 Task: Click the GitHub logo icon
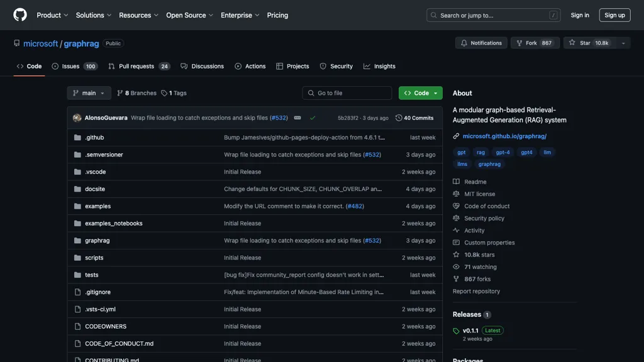click(x=20, y=15)
